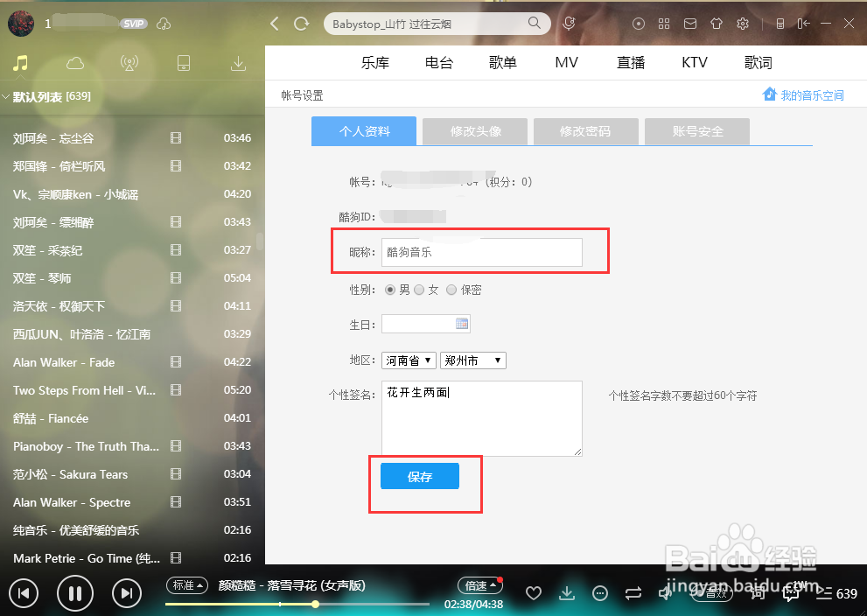This screenshot has width=867, height=616.
Task: Play the previous track
Action: [x=24, y=593]
